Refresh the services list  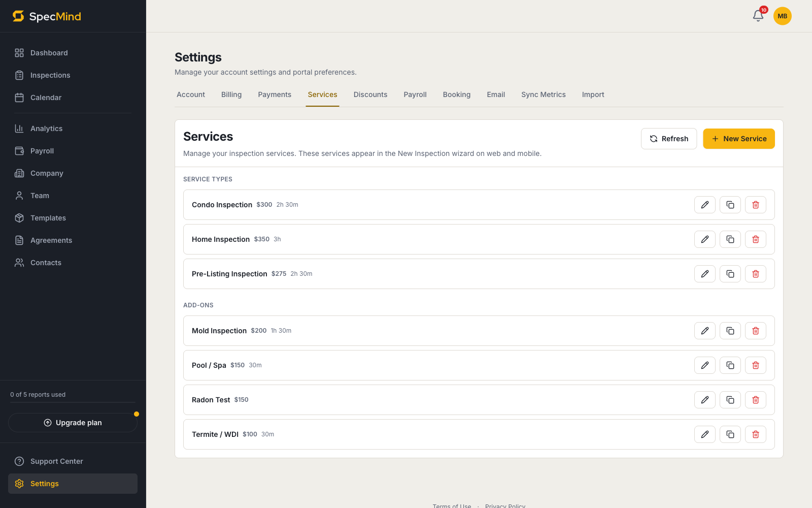pyautogui.click(x=669, y=139)
